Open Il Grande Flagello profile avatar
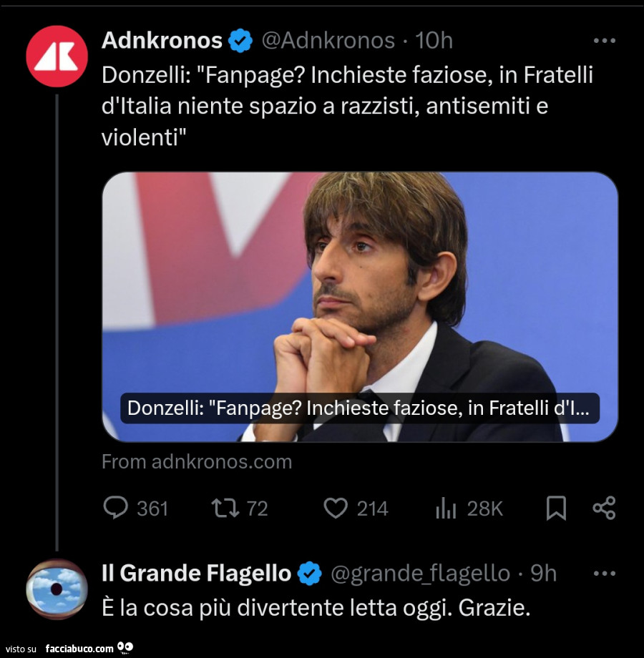The image size is (644, 658). tap(57, 586)
